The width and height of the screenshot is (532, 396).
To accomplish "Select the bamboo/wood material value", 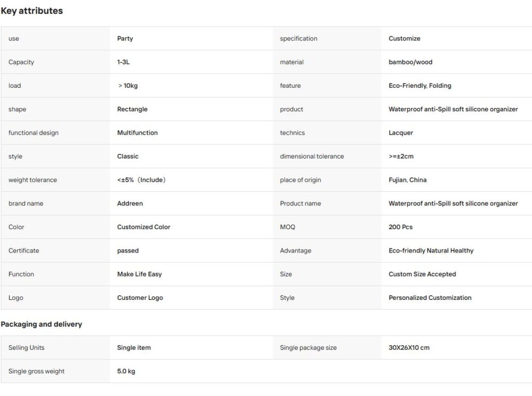I will tap(410, 62).
